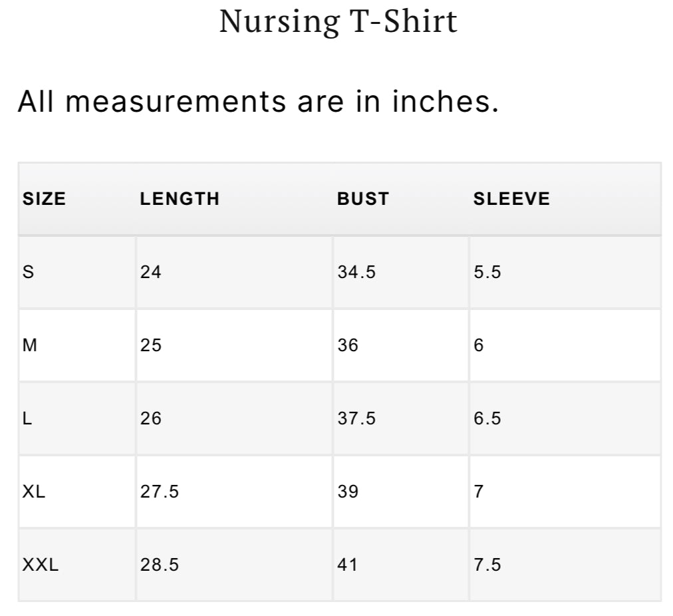Click the 28.5 length value
The height and width of the screenshot is (616, 673).
[x=160, y=565]
